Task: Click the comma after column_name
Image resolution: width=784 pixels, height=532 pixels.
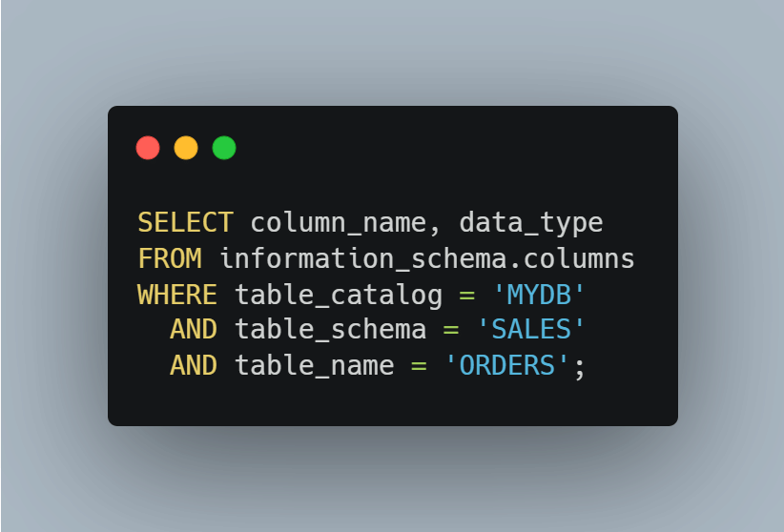Action: (x=435, y=229)
